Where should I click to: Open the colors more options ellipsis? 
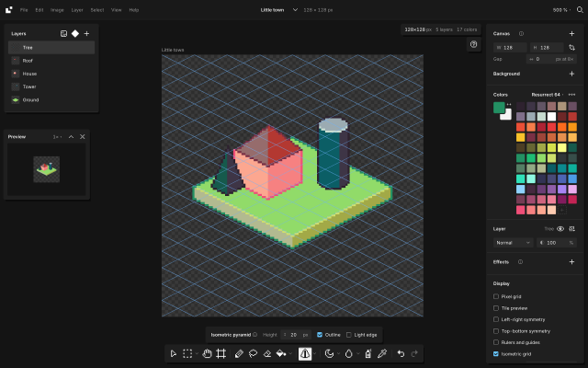coord(571,95)
